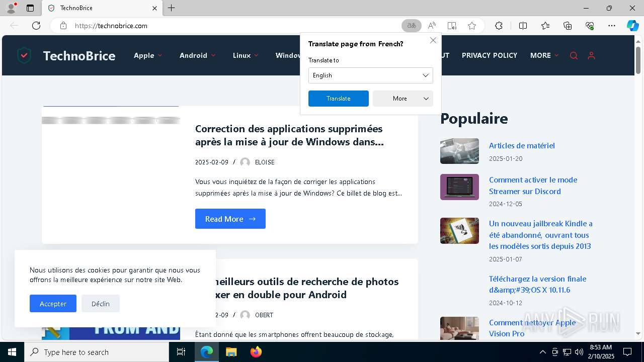
Task: Launch Copilot sidebar
Action: click(632, 26)
